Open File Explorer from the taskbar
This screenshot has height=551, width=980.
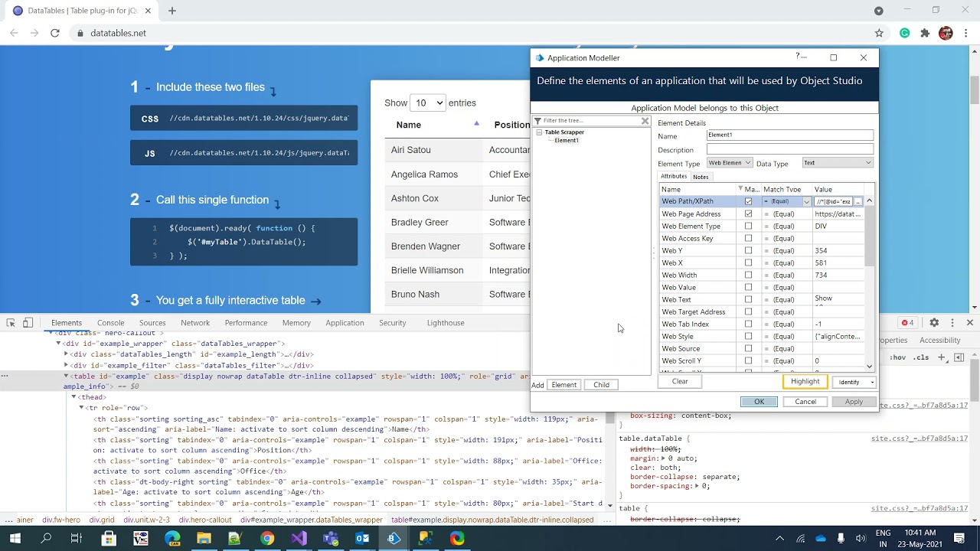pos(204,538)
